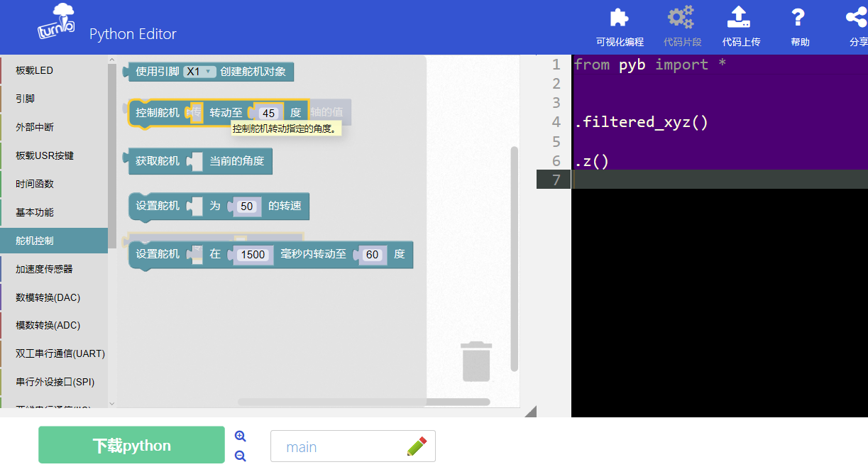Click the 设置舵机 毫秒内转动至 block
This screenshot has height=467, width=868.
270,254
